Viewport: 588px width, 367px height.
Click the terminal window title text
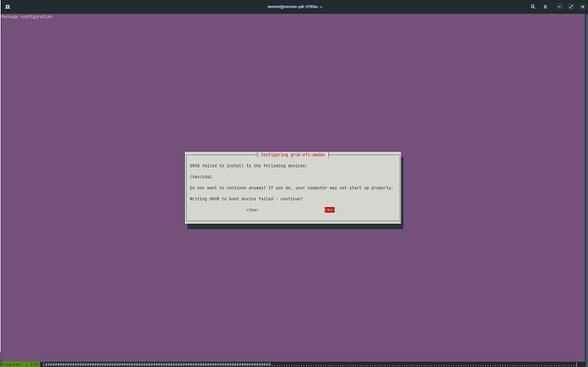[x=293, y=6]
